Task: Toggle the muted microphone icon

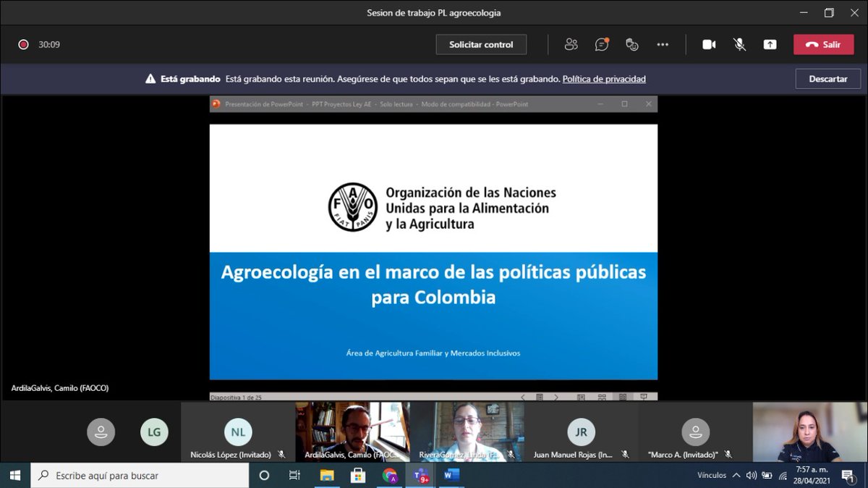Action: pyautogui.click(x=739, y=44)
